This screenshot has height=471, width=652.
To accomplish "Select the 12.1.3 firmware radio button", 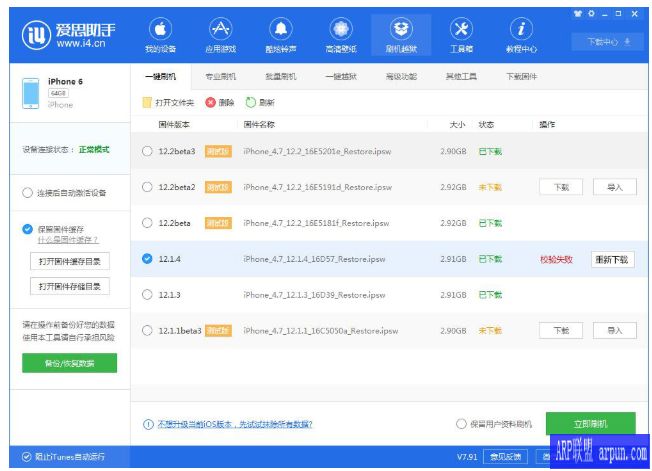I will [147, 295].
